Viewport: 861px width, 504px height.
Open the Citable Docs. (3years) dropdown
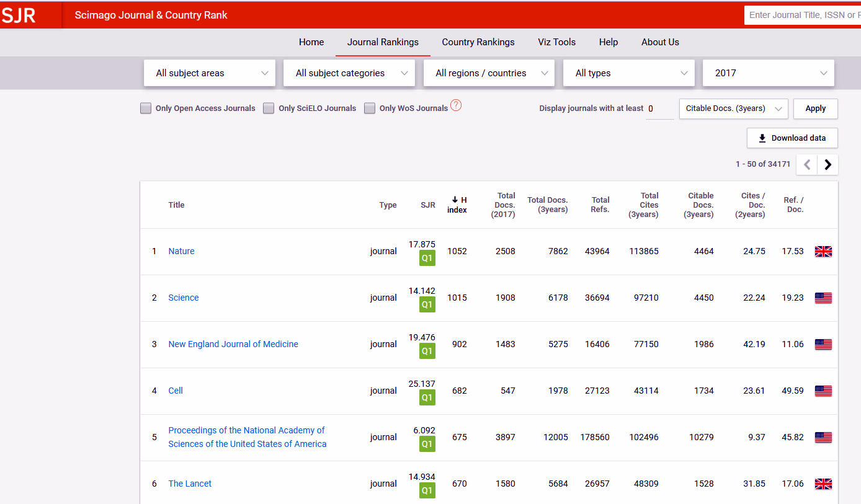tap(733, 108)
